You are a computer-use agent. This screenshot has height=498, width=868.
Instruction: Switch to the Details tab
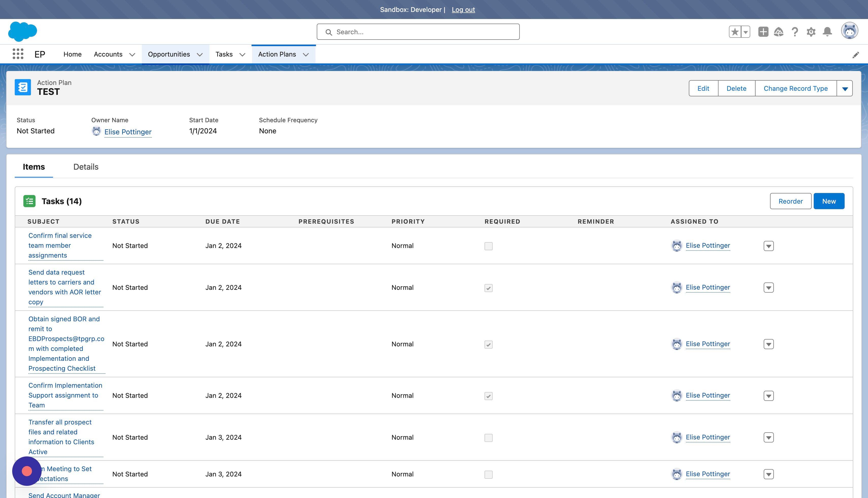point(86,167)
